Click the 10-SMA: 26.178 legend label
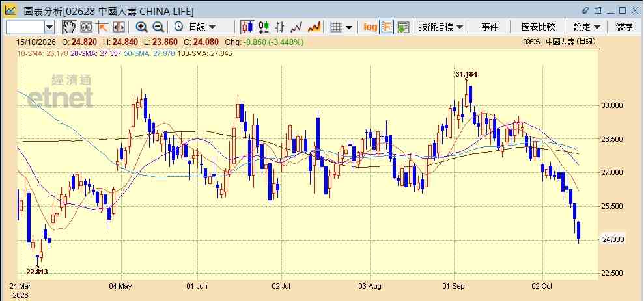644x301 pixels. (x=42, y=53)
